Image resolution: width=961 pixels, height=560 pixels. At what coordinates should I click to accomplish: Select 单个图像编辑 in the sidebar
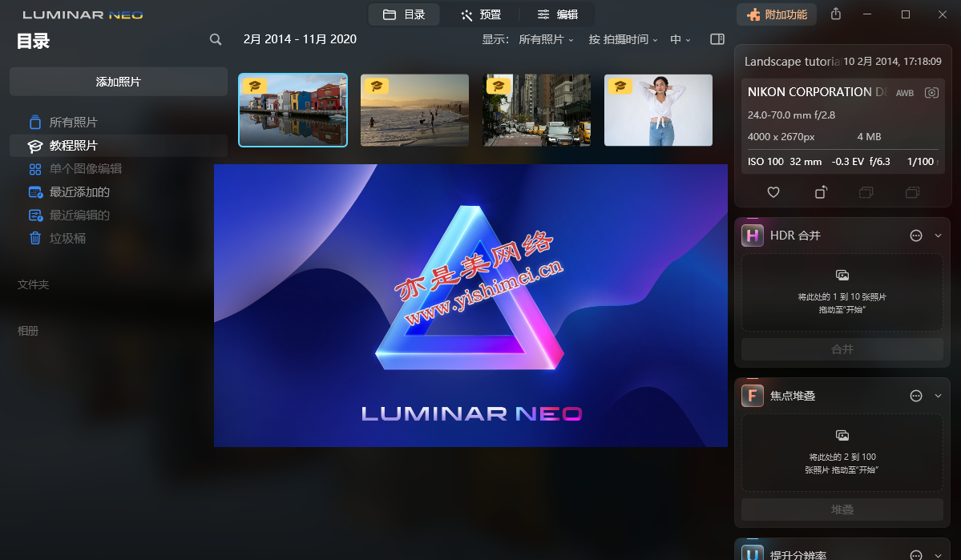tap(119, 169)
